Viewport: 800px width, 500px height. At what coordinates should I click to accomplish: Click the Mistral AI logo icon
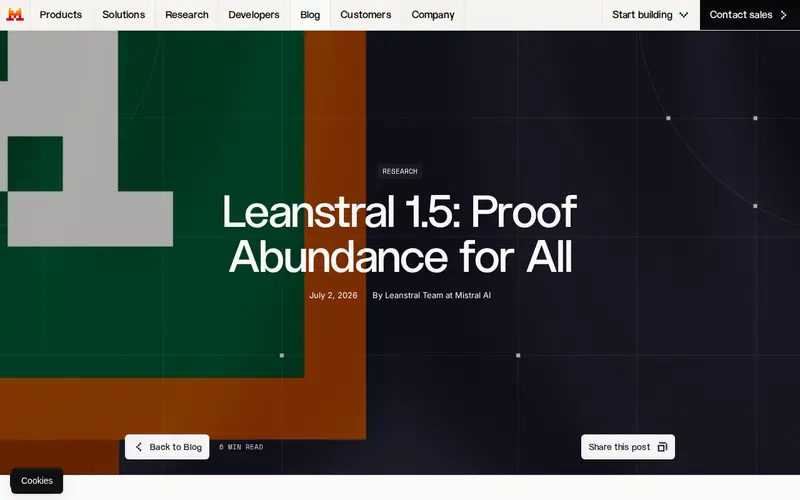pos(15,15)
